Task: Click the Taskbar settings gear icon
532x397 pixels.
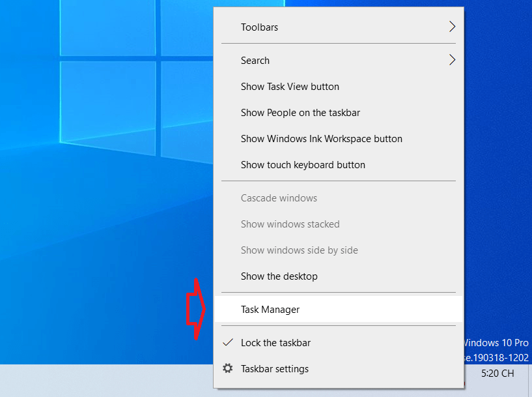Action: (x=227, y=368)
